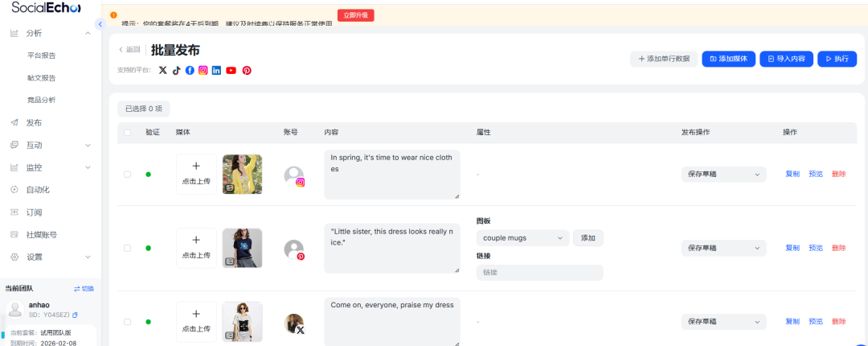Click the Instagram account avatar in first row
The height and width of the screenshot is (346, 868).
click(x=294, y=175)
